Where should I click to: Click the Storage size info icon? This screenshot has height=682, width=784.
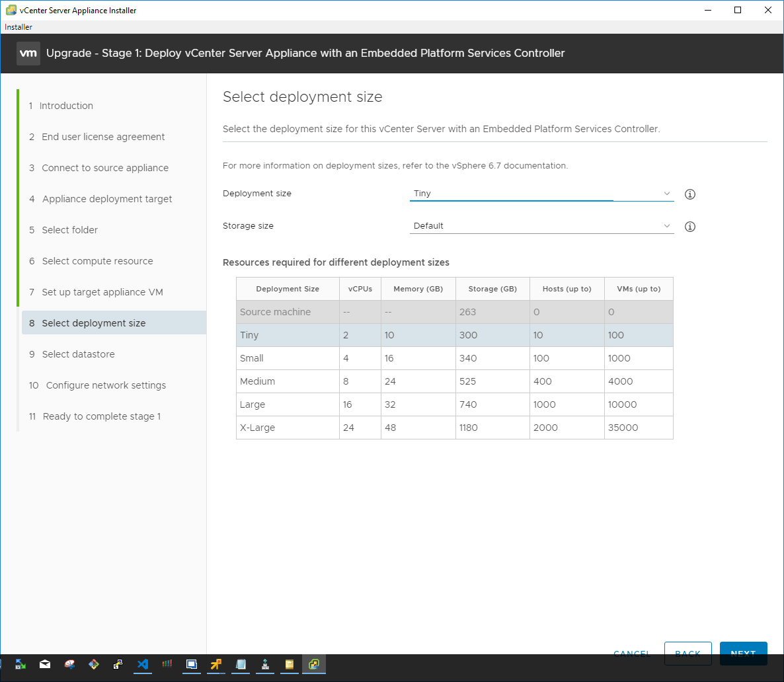click(690, 227)
